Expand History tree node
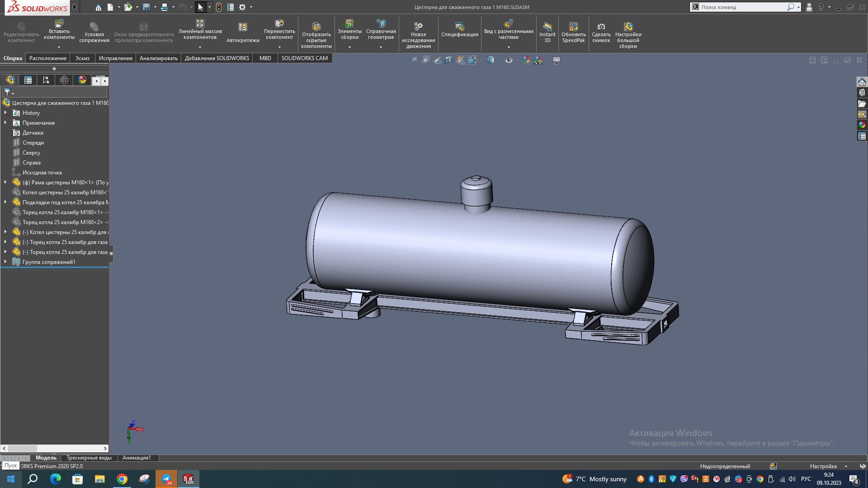The image size is (868, 488). [x=5, y=113]
